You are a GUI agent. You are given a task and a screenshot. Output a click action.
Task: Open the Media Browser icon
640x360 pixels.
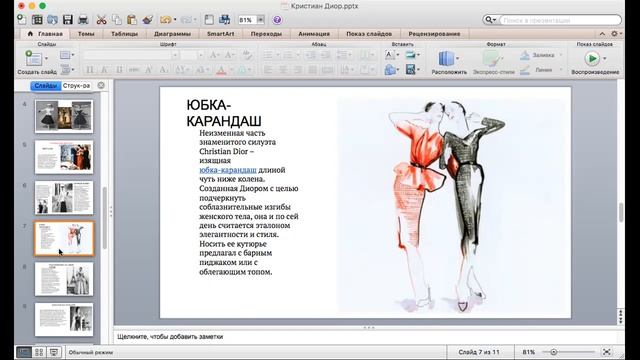tap(224, 20)
